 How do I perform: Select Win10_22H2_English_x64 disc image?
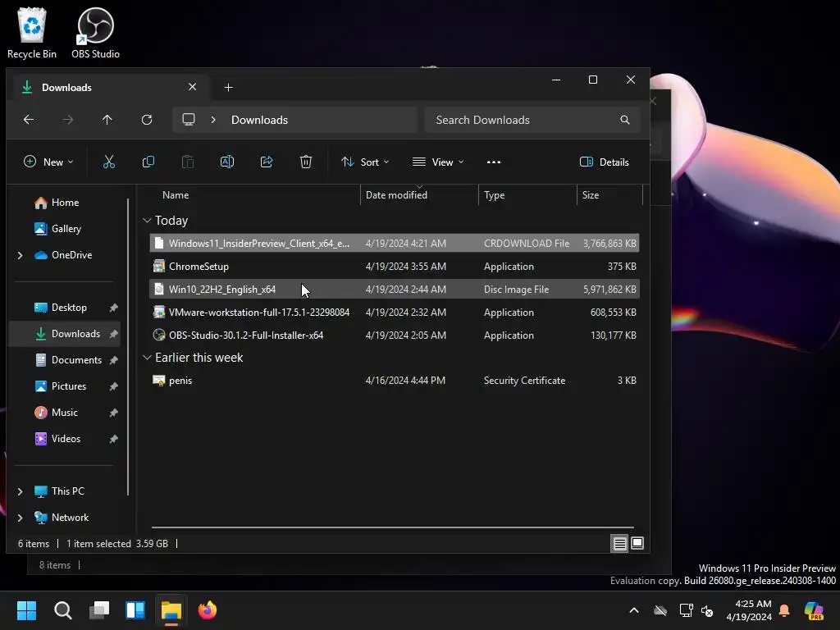point(395,290)
